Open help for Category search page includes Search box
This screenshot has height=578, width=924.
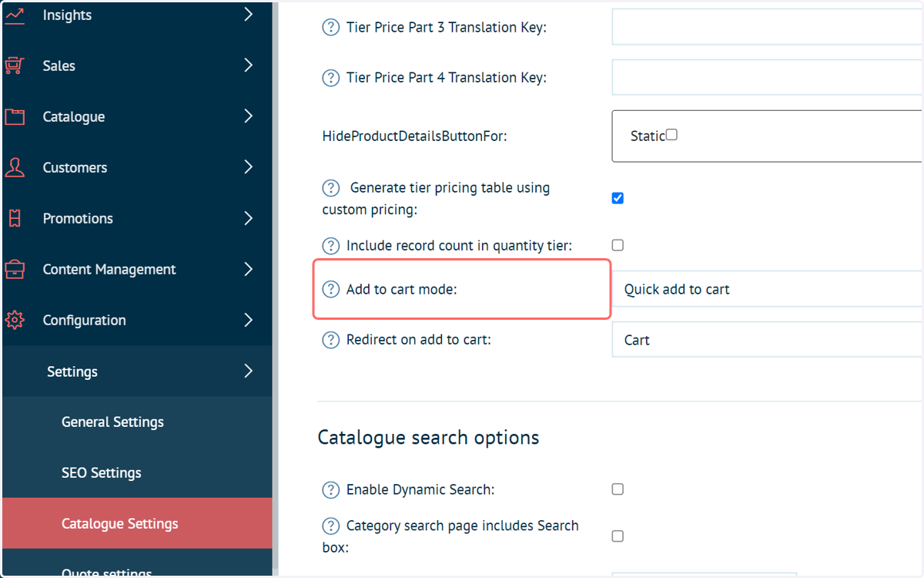tap(330, 526)
